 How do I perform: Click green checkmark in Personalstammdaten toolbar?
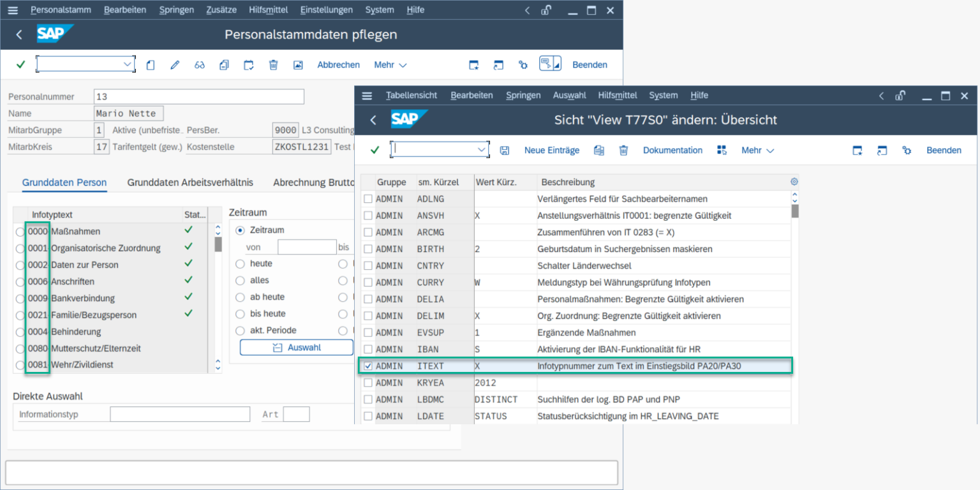(x=20, y=64)
